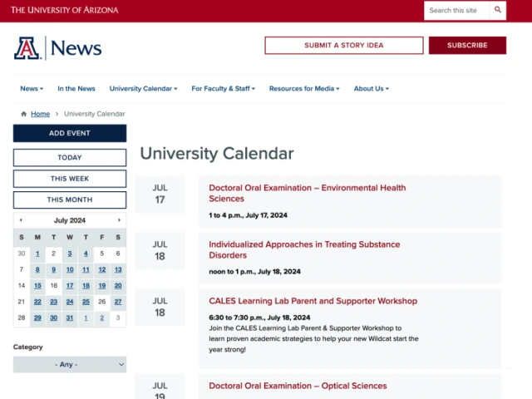Screen dimensions: 532x399
Task: Click the University of Arizona News logo
Action: tap(57, 48)
